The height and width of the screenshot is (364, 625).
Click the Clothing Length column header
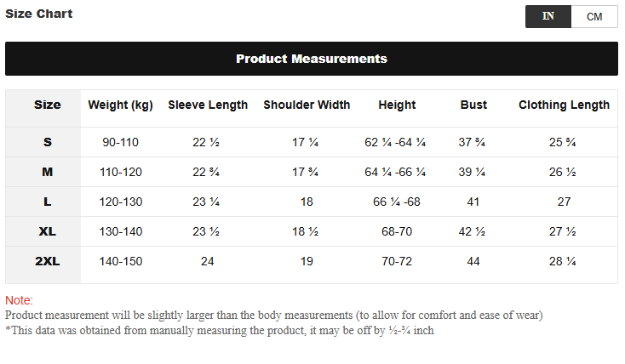564,105
